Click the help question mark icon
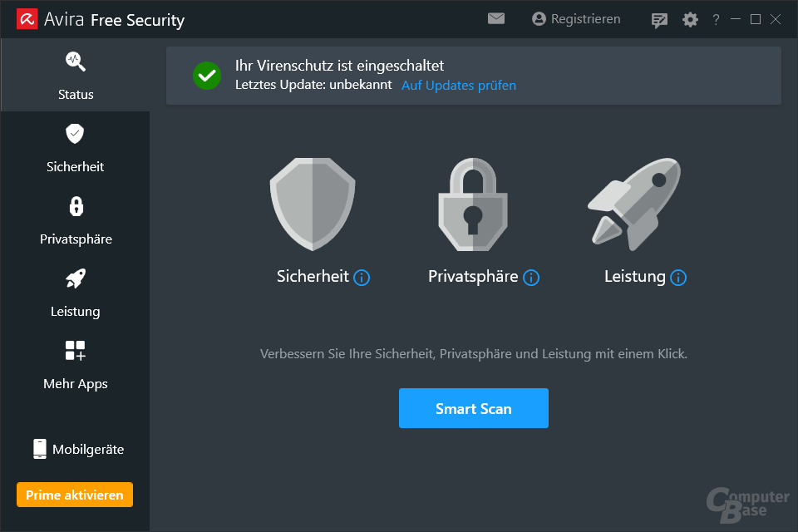Screen dimensions: 798x532 (x=717, y=20)
